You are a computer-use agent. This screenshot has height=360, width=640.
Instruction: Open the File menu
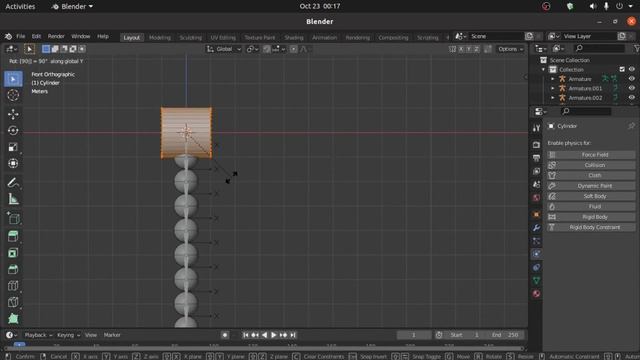(x=20, y=36)
